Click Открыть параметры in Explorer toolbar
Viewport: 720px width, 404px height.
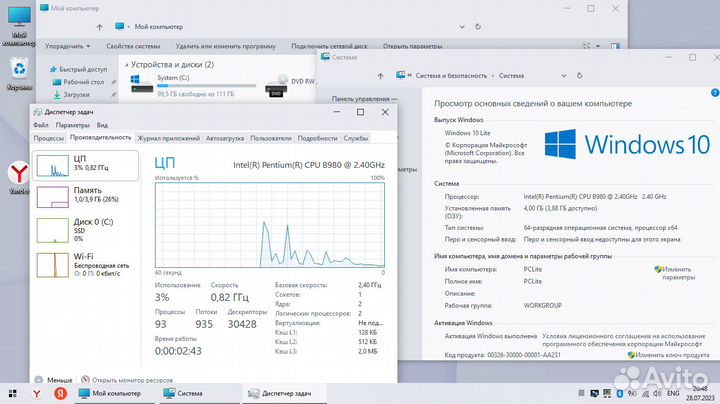[x=412, y=46]
